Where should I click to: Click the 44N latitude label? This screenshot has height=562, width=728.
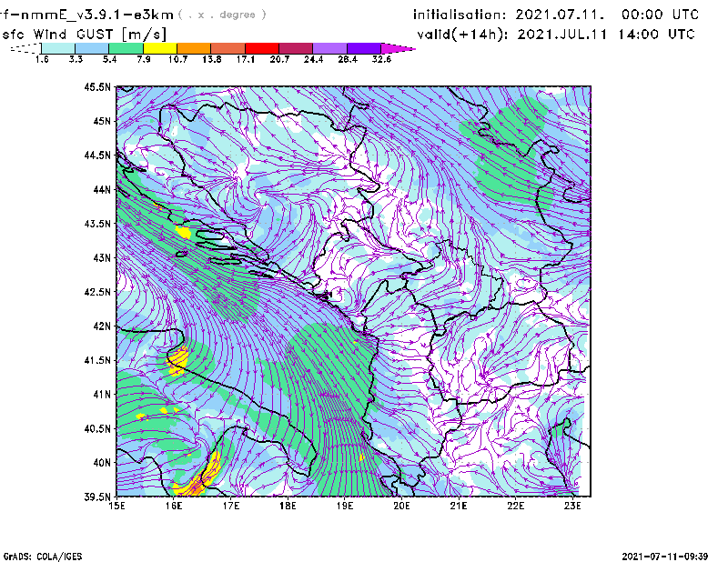103,189
